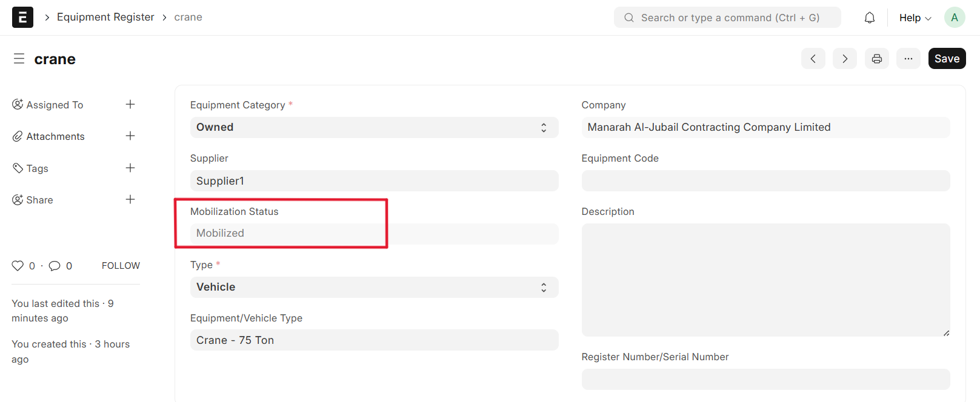Open comments via speech bubble icon
Screen dimensions: 980x402
(55, 266)
